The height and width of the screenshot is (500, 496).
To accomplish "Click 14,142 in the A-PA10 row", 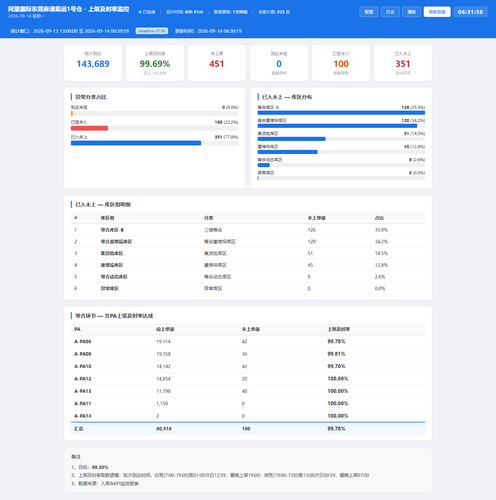I will tap(163, 366).
